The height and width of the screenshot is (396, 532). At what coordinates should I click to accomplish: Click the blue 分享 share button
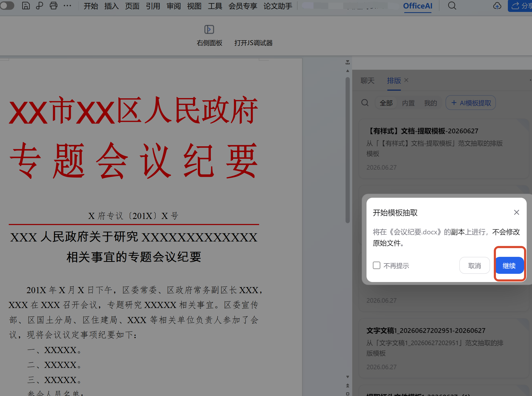click(x=520, y=6)
